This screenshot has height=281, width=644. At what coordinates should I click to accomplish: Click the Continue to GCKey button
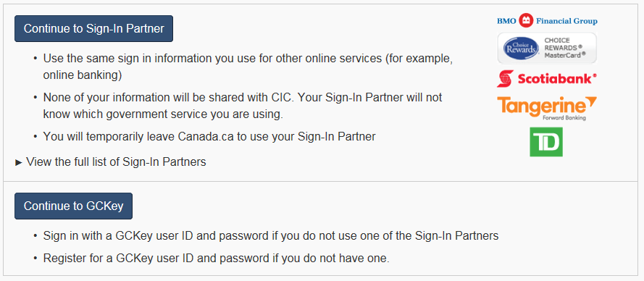point(73,206)
